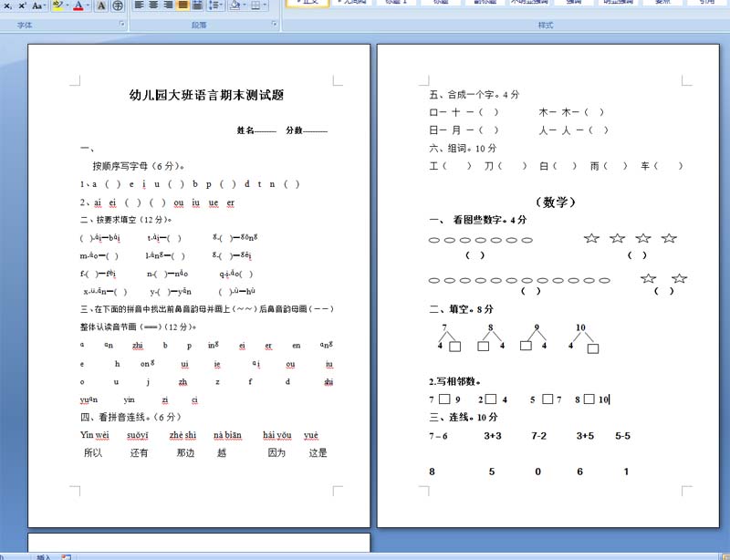Click the pinyin suǒyǐ
The width and height of the screenshot is (730, 560).
coord(138,435)
